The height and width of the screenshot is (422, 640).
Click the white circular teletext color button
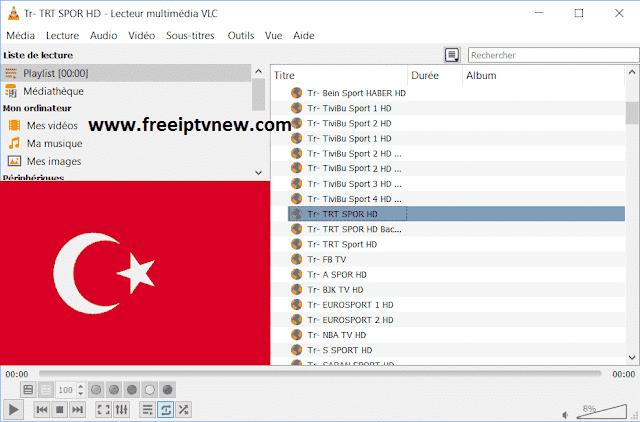[149, 390]
